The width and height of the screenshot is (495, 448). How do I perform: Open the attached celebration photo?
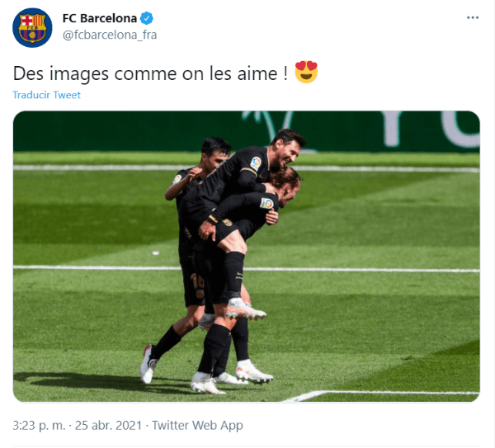click(246, 257)
